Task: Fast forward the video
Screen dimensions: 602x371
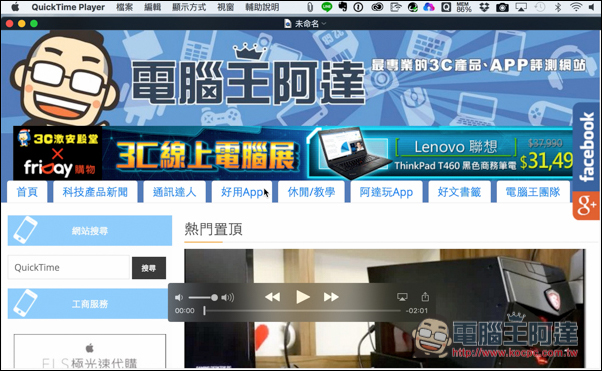Action: pyautogui.click(x=331, y=297)
